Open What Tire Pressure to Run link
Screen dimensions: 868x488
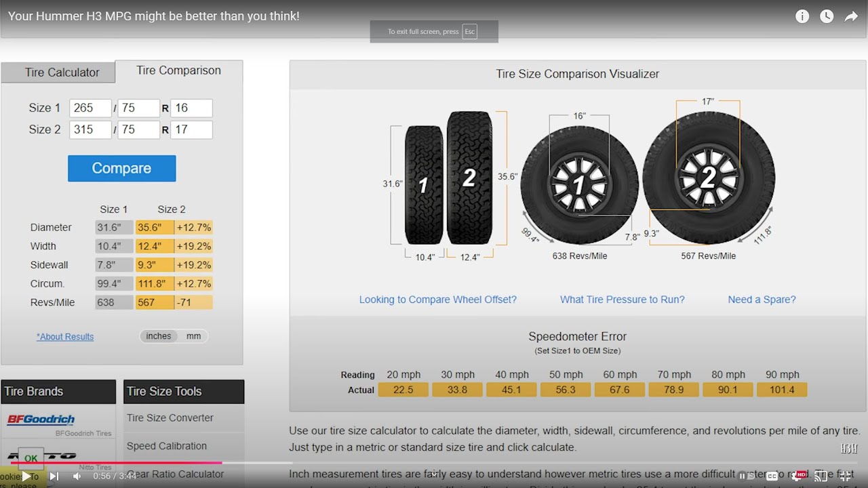623,300
